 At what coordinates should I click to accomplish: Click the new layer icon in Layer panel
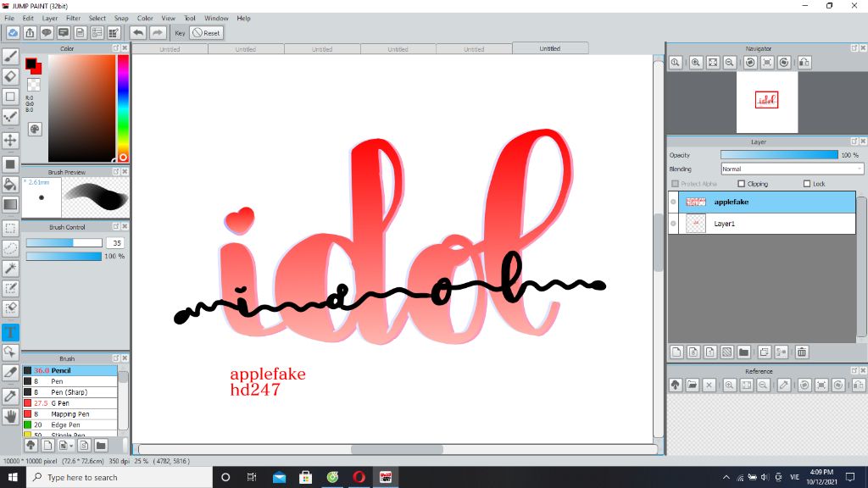pyautogui.click(x=676, y=352)
